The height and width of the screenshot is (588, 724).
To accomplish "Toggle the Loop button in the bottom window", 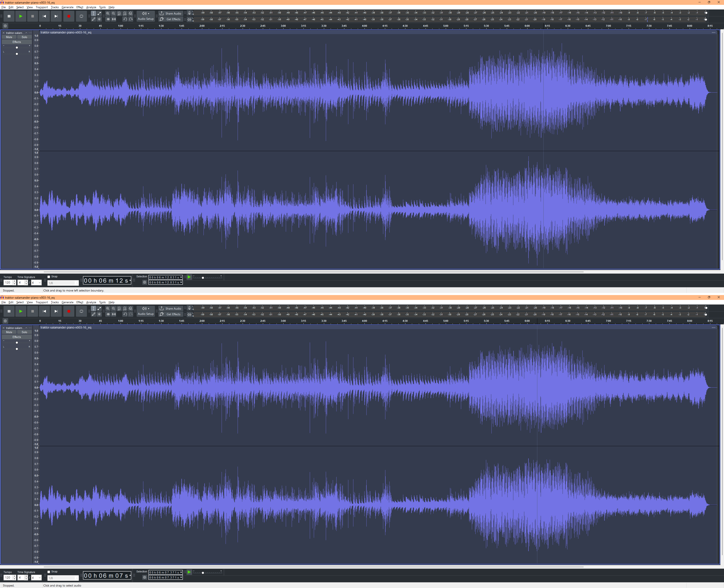I will [81, 311].
